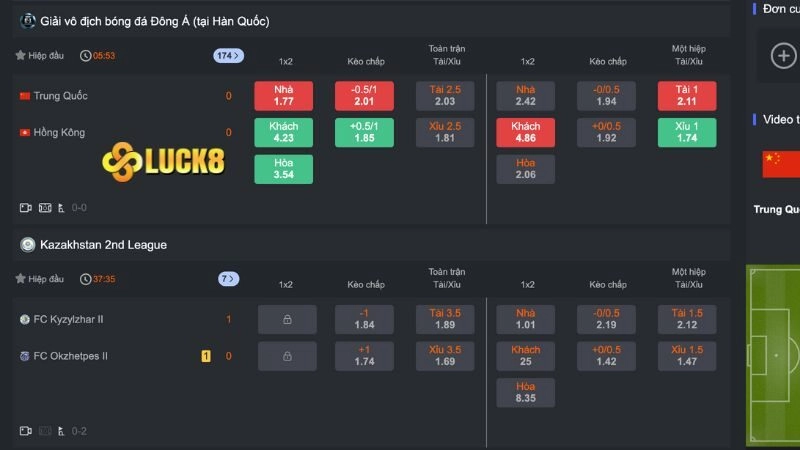Click the video camera icon under Hồng Kông

[26, 208]
